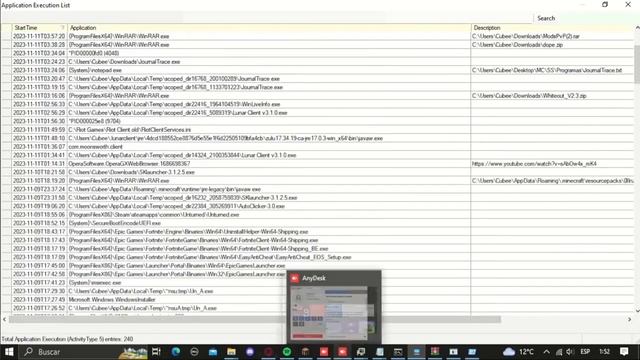Select the EasyAntiCheat_EOS_Setup.exe row

point(318,257)
